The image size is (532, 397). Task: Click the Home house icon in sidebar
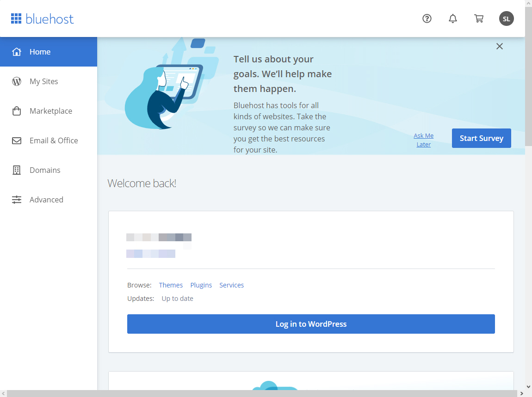click(17, 52)
